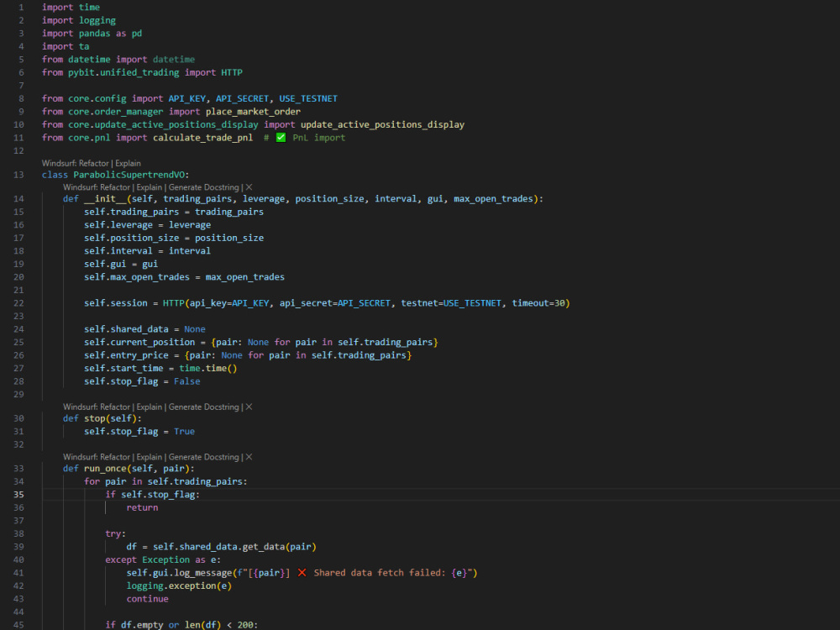Dismiss code lens above __init__ with X

pyautogui.click(x=249, y=187)
